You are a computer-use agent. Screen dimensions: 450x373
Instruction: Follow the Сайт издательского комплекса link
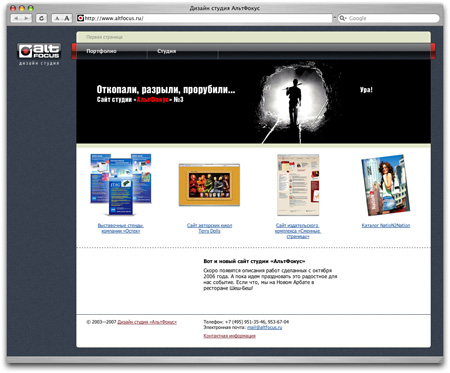(298, 231)
